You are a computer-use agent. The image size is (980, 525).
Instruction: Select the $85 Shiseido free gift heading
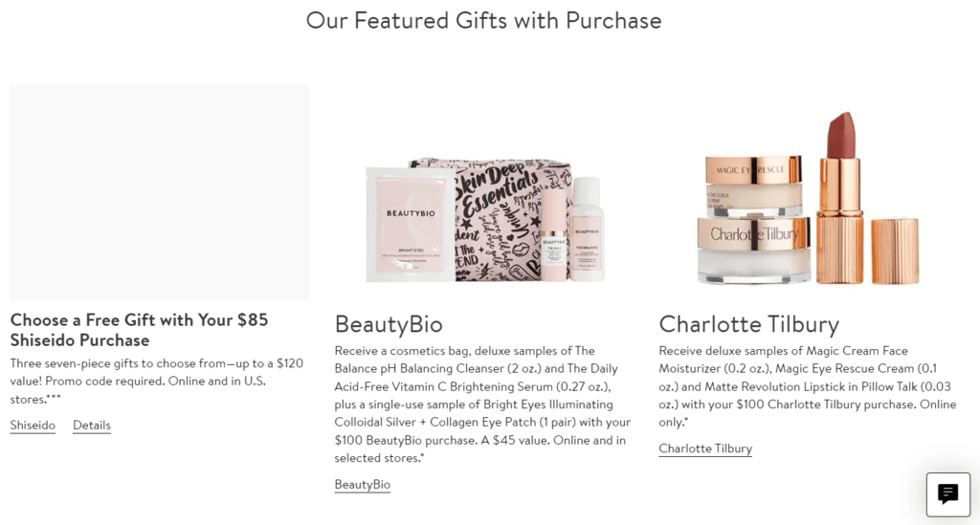tap(139, 330)
